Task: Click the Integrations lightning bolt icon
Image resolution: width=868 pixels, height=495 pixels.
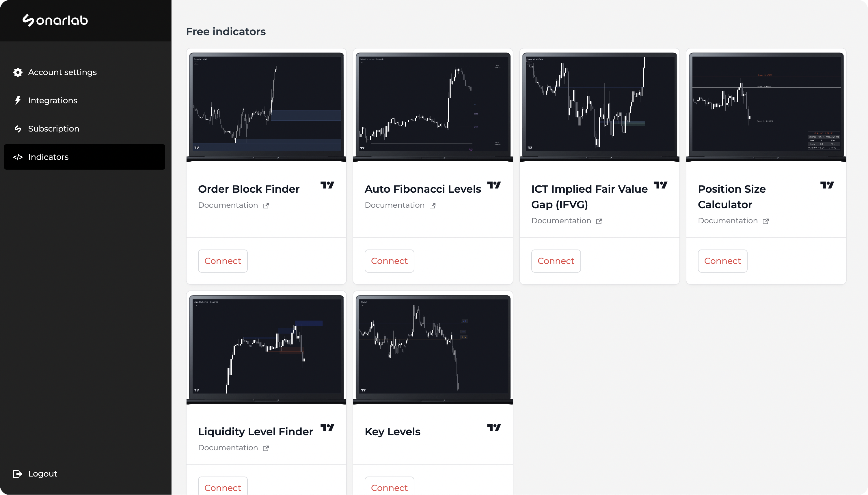Action: click(18, 101)
